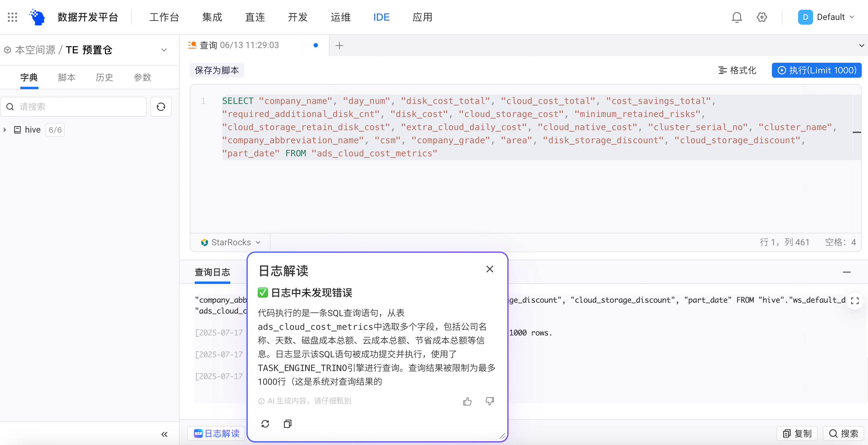Open the app grid launcher icon
The width and height of the screenshot is (868, 445).
(12, 17)
